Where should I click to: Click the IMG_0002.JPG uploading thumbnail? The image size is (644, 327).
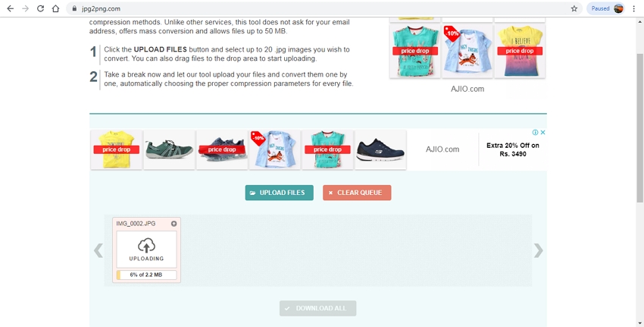(146, 248)
